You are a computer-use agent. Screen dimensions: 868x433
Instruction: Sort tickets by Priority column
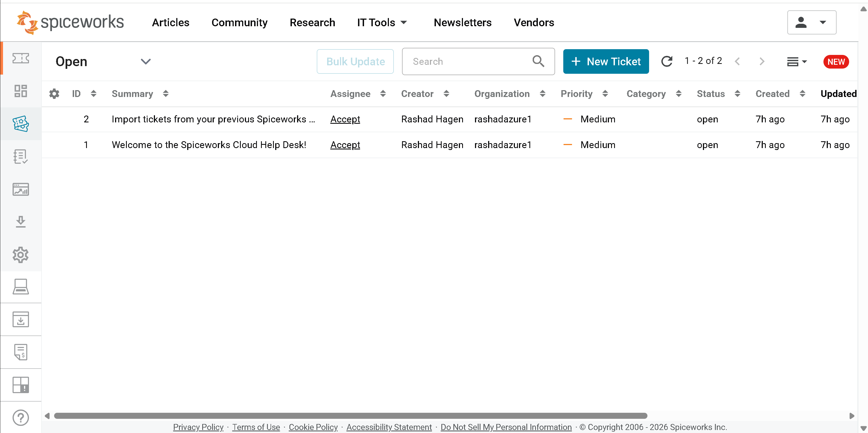pos(605,94)
